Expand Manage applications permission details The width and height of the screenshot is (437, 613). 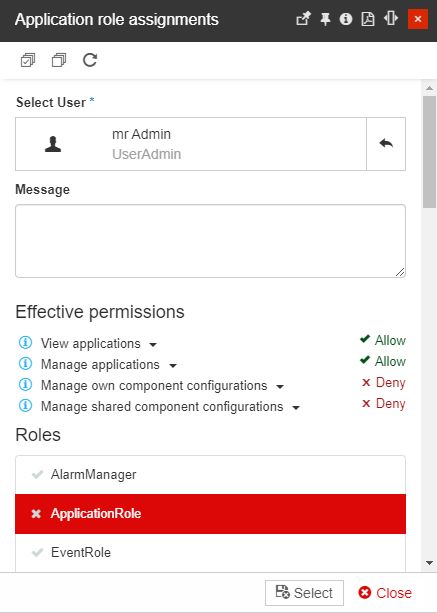173,366
